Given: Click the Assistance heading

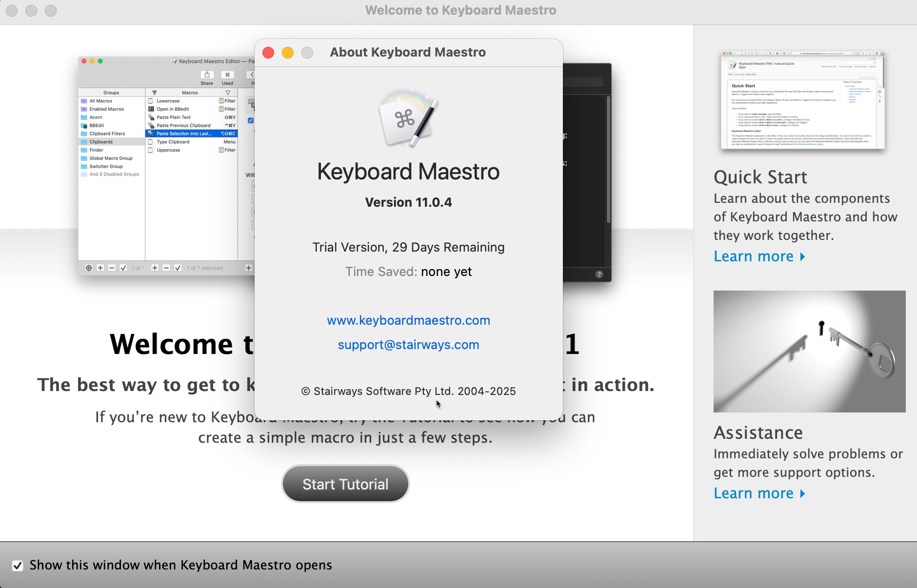Looking at the screenshot, I should tap(758, 432).
